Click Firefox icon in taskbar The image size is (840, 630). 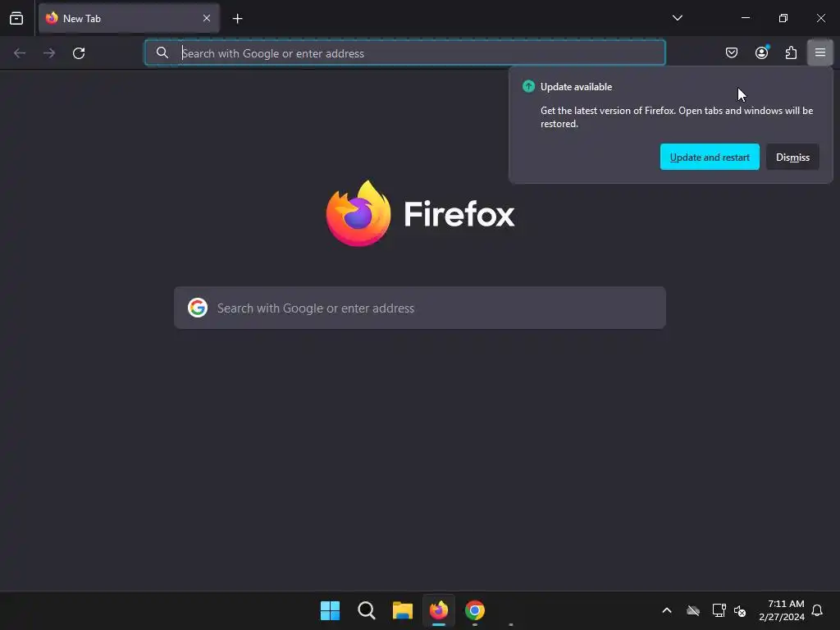point(439,610)
